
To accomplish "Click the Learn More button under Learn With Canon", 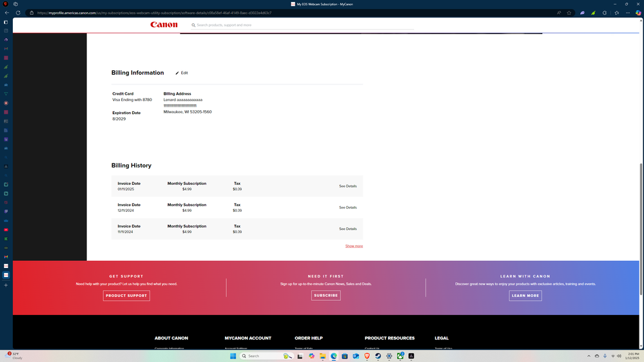I will (525, 296).
